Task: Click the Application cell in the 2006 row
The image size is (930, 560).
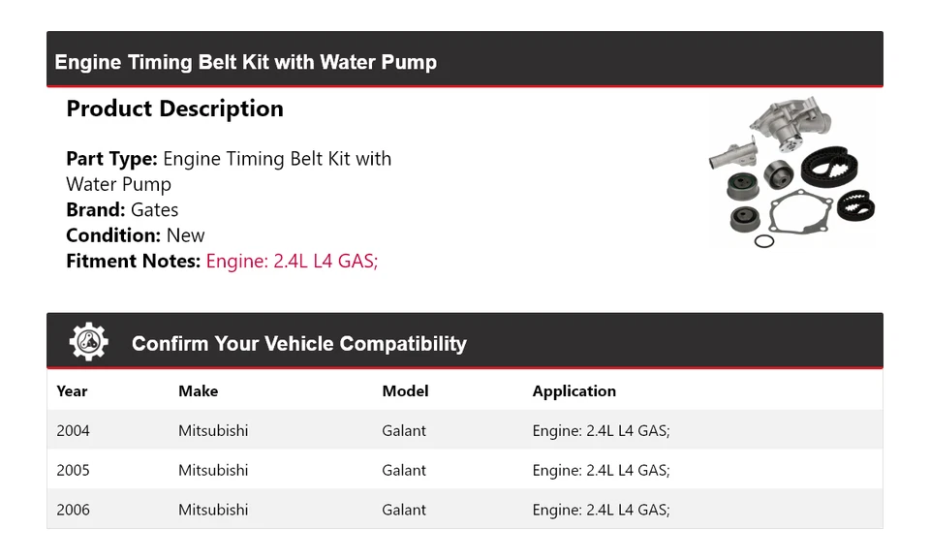Action: point(601,511)
